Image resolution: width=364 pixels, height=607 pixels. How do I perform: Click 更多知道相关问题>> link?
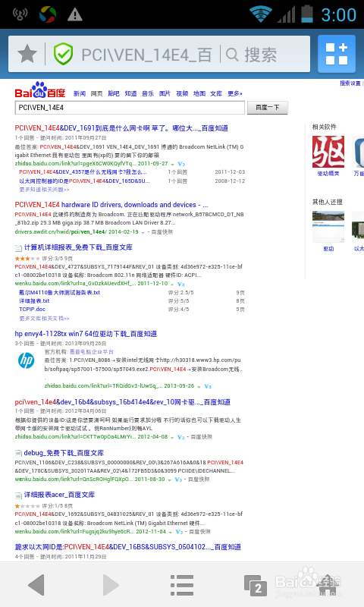(x=44, y=190)
